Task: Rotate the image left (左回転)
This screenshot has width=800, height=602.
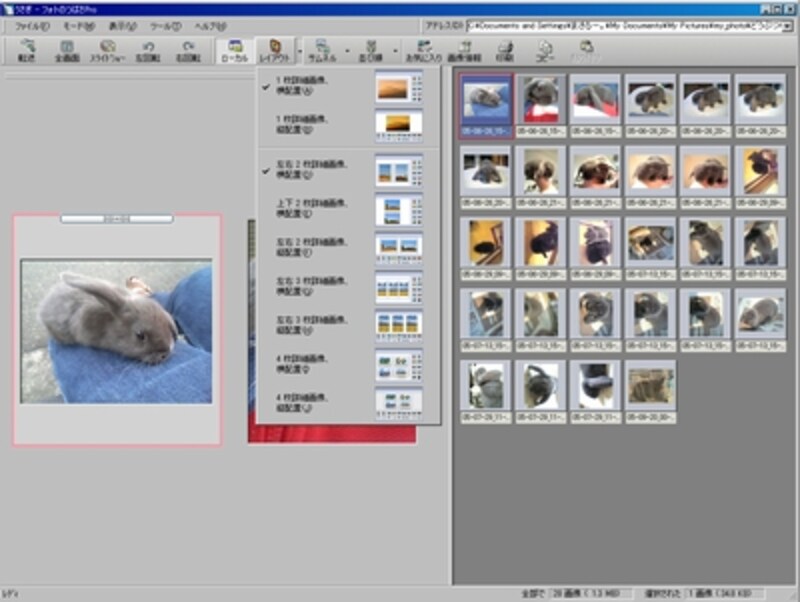Action: coord(147,51)
